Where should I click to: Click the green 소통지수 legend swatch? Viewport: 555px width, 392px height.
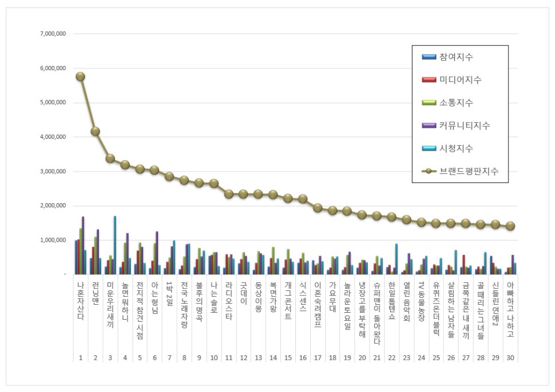coord(429,103)
